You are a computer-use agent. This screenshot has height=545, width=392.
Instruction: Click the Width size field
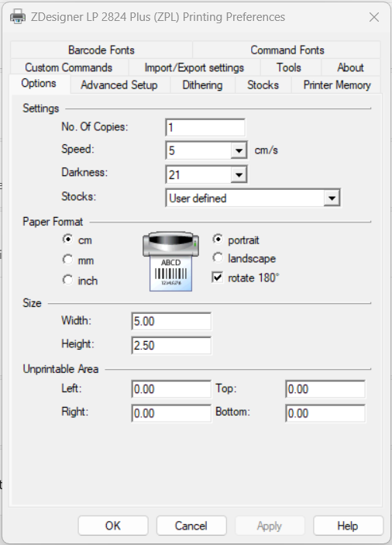171,321
